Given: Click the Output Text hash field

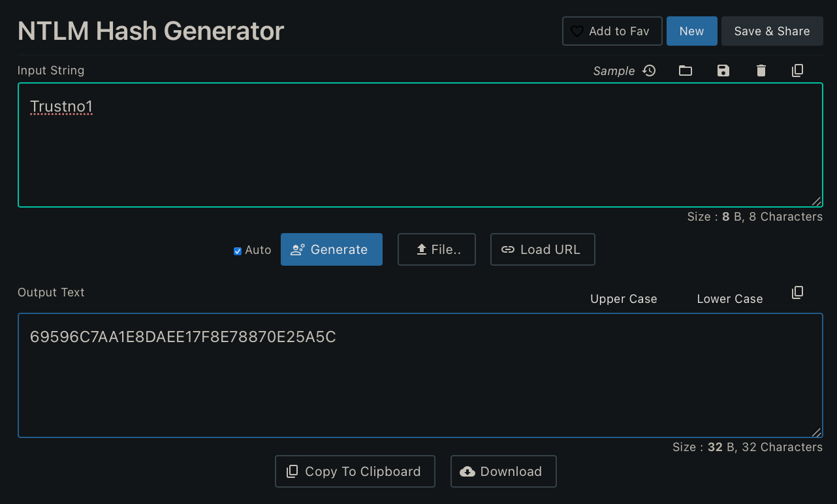Looking at the screenshot, I should pyautogui.click(x=420, y=379).
